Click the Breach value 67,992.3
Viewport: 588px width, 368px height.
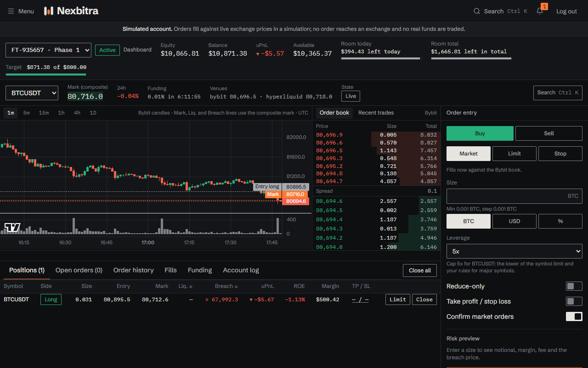click(x=221, y=299)
